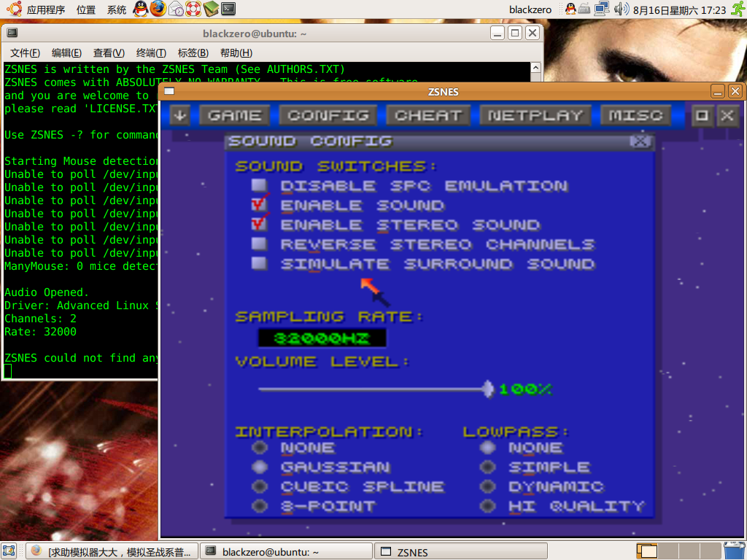
Task: Switch to the Firefox task in the bottom taskbar
Action: 111,551
